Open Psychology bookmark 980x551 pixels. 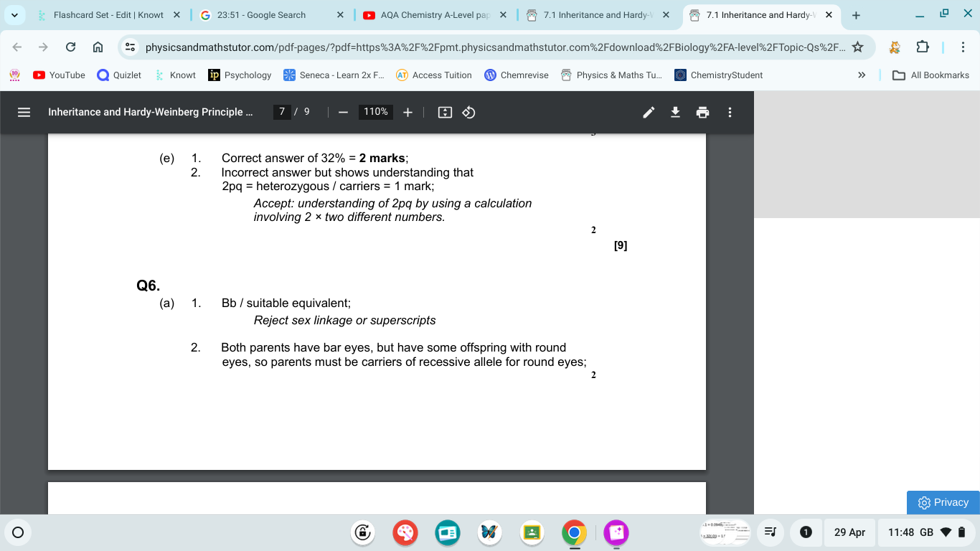240,75
